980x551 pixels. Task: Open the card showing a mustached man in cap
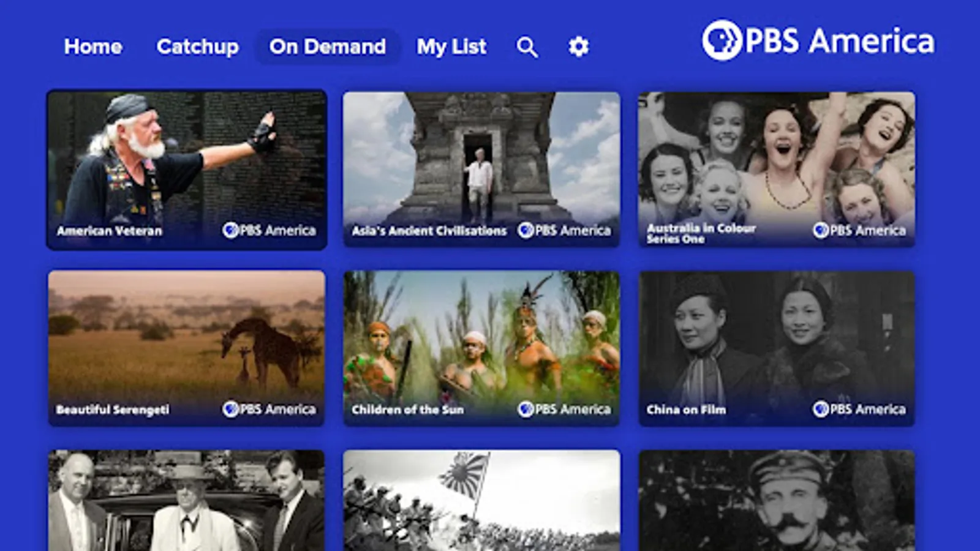777,500
